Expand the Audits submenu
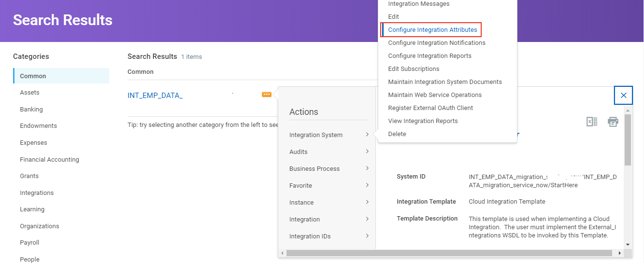The height and width of the screenshot is (263, 644). (x=329, y=152)
